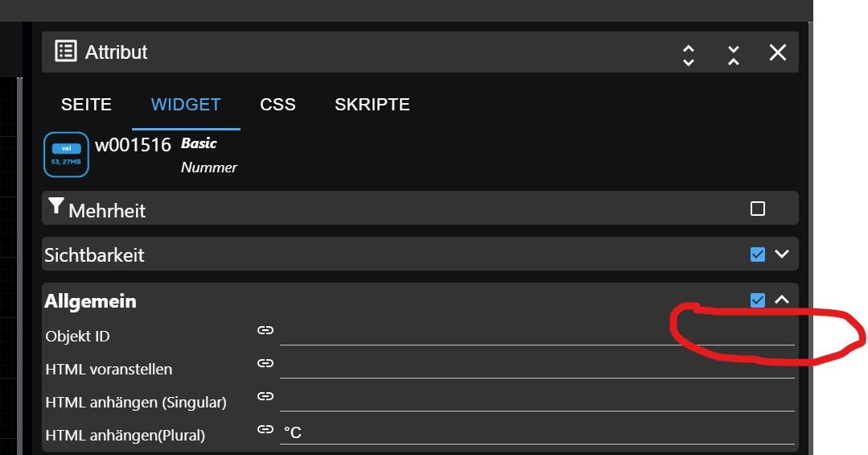Enable the Mehrheit checkbox
The height and width of the screenshot is (455, 868).
pyautogui.click(x=757, y=209)
